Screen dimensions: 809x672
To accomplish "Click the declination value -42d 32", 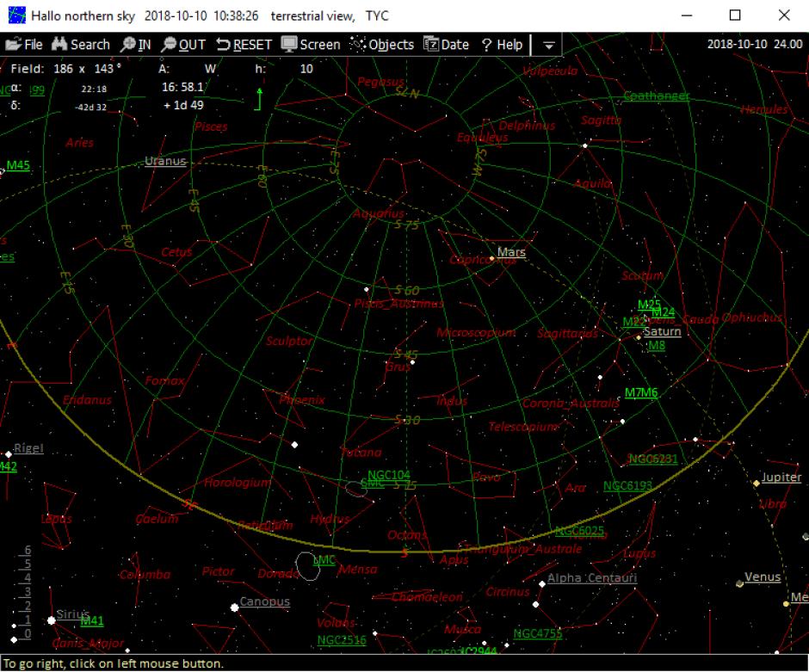I will 91,108.
